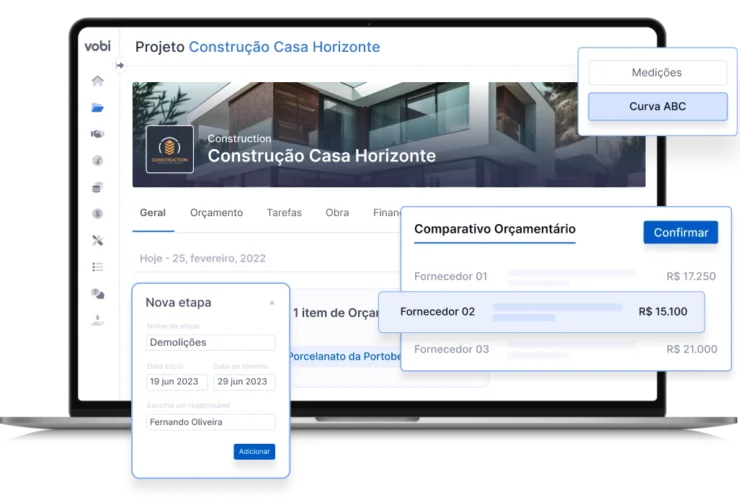The height and width of the screenshot is (500, 740).
Task: Click the vobi logo
Action: tap(97, 47)
